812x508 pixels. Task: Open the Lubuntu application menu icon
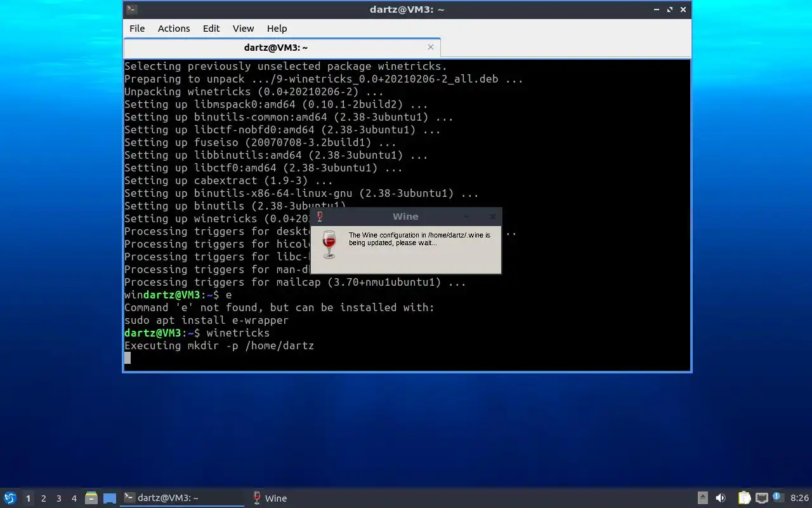click(x=10, y=498)
